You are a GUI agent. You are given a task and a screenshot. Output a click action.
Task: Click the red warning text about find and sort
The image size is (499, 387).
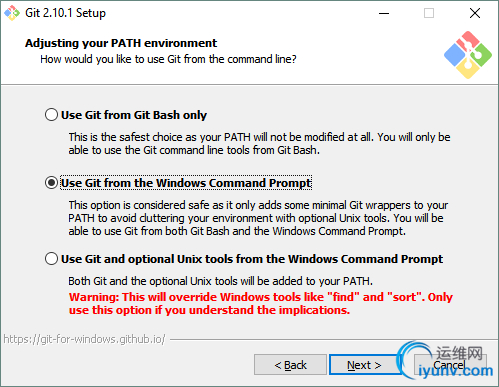[261, 303]
